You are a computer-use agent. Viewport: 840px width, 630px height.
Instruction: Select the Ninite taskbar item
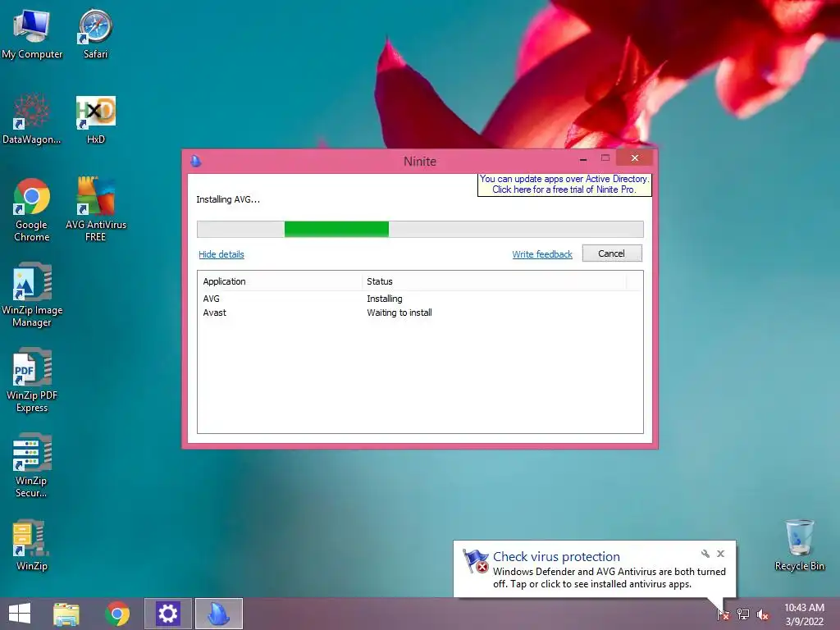coord(218,614)
